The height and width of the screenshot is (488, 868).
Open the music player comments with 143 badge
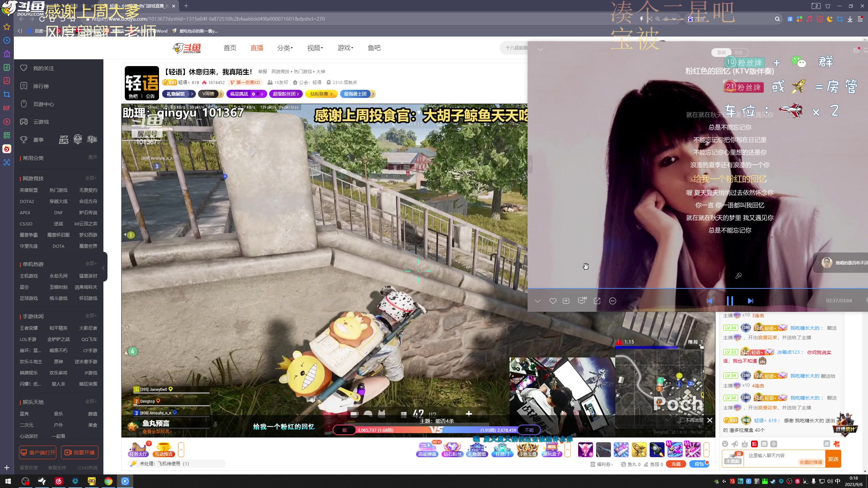point(582,301)
